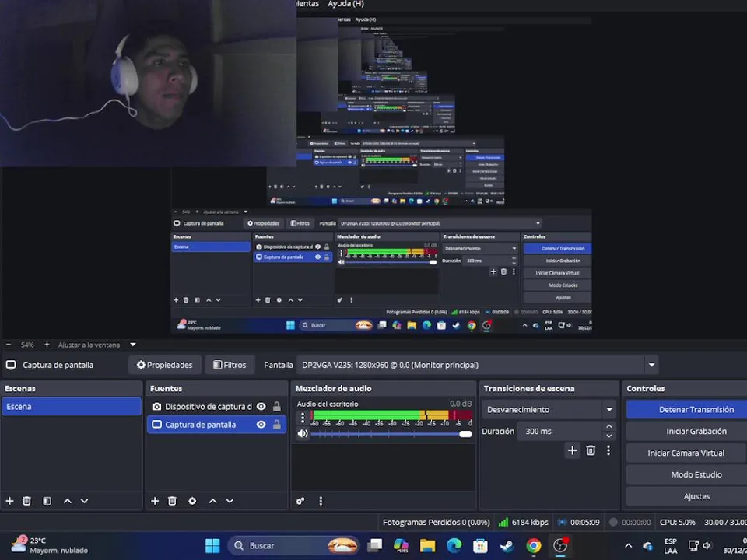
Task: Enable Modo Estudio
Action: 686,474
